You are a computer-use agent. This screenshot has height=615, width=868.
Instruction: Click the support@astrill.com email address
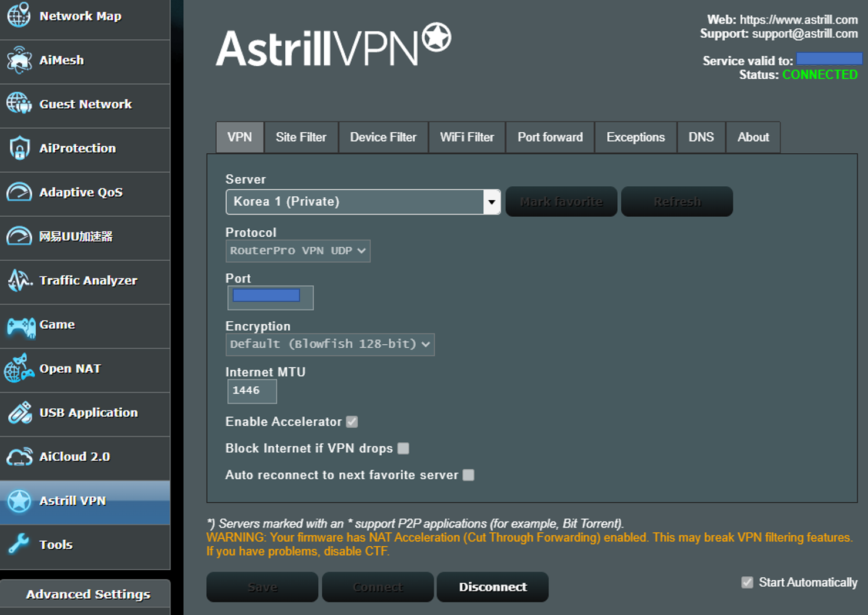(x=805, y=33)
